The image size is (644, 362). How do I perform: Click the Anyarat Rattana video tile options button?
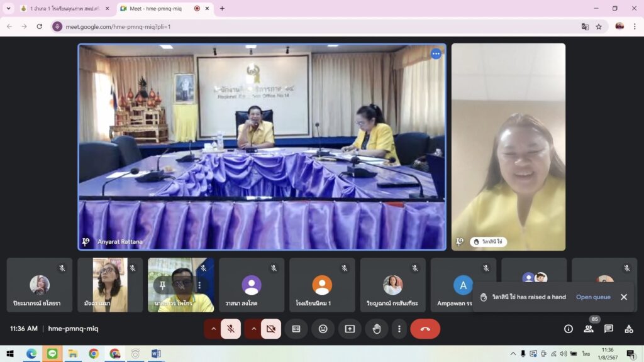tap(436, 54)
